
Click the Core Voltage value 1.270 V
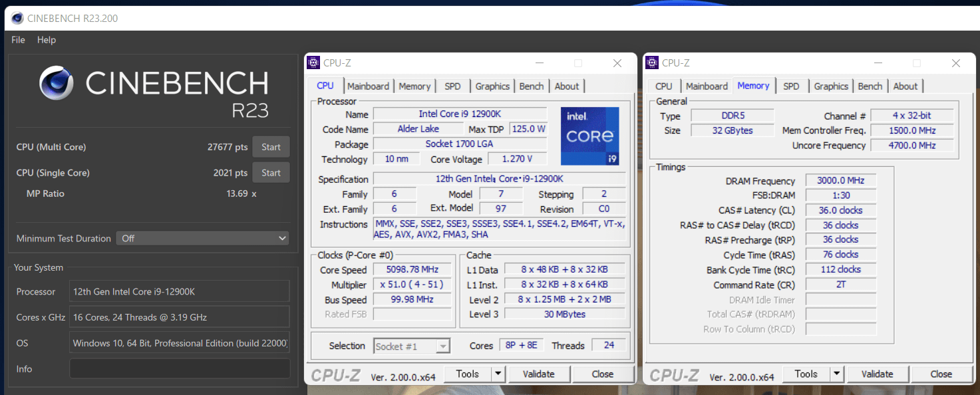click(517, 159)
